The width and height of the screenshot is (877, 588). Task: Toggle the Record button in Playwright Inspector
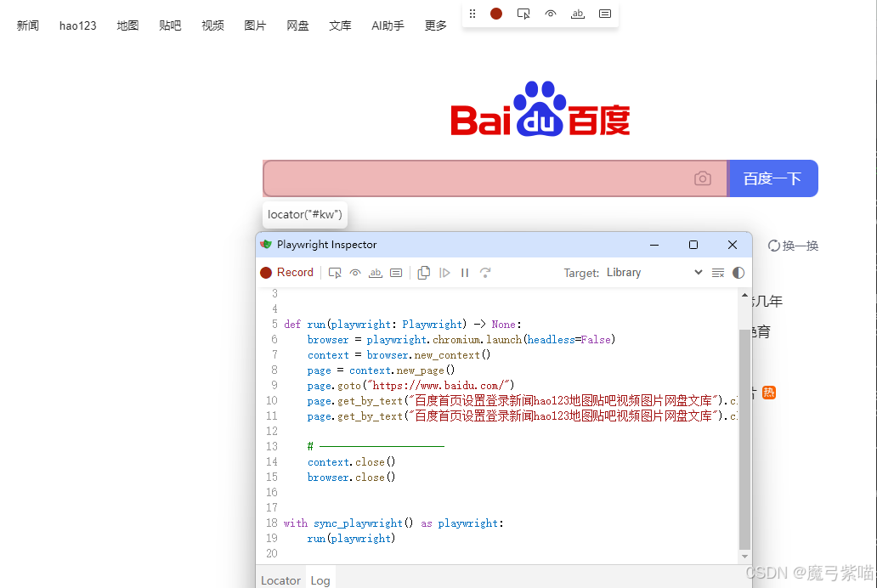[x=287, y=273]
